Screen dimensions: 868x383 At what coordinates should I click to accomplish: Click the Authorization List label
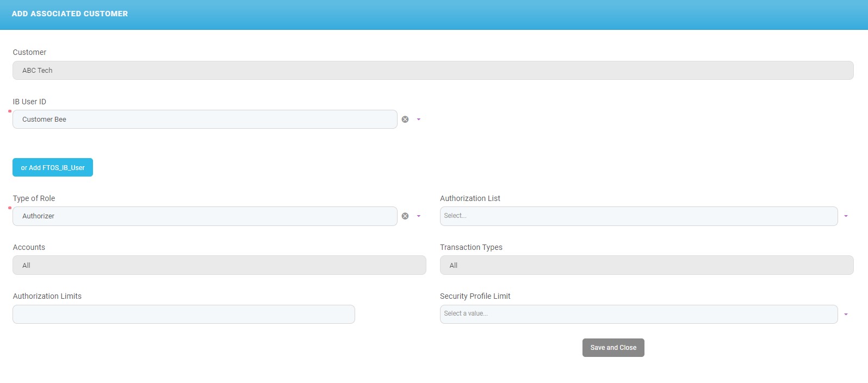[470, 198]
